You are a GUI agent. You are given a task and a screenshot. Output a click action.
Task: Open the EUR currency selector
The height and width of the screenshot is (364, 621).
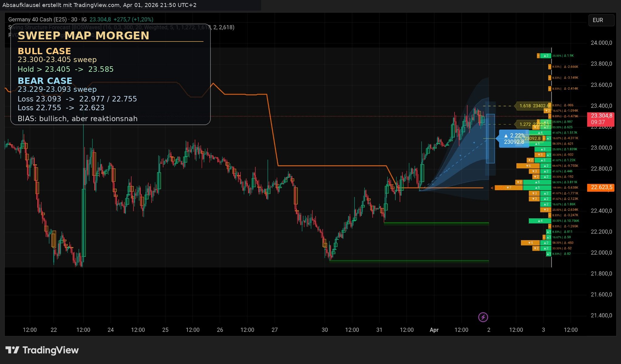click(x=601, y=20)
